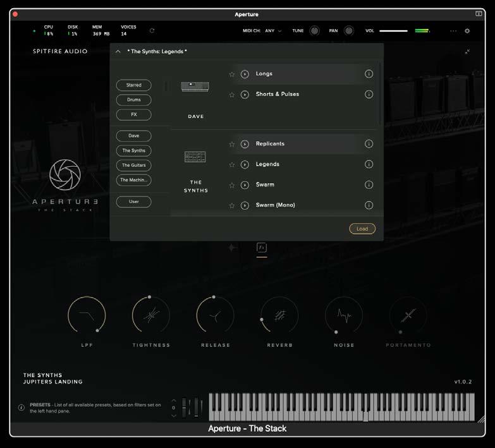Click the Tightness knob
The height and width of the screenshot is (448, 495).
151,315
